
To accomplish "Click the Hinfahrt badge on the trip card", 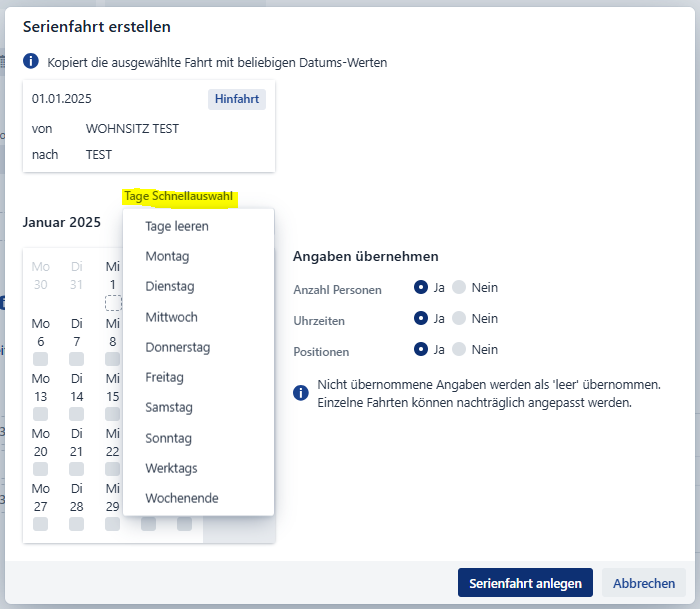I will click(237, 99).
